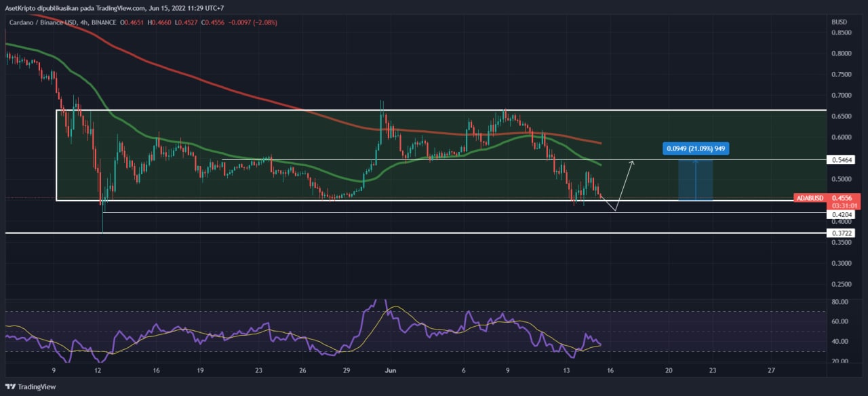This screenshot has width=868, height=396.
Task: Click the 0.6500 price axis label
Action: tap(842, 116)
